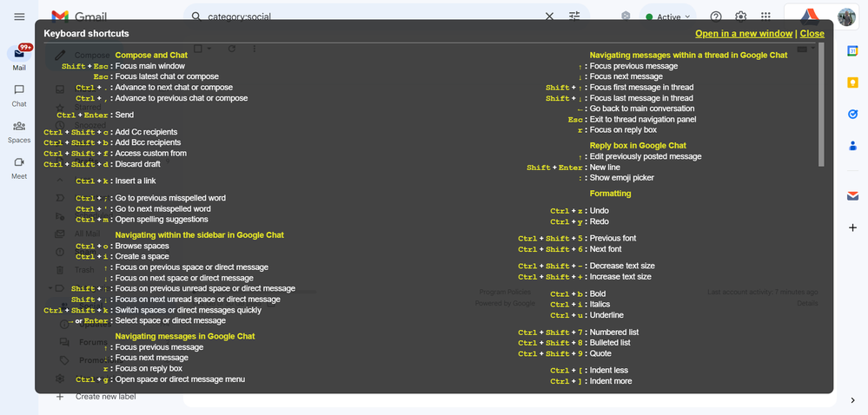The image size is (868, 415).
Task: Open Mail in the left rail
Action: click(19, 59)
